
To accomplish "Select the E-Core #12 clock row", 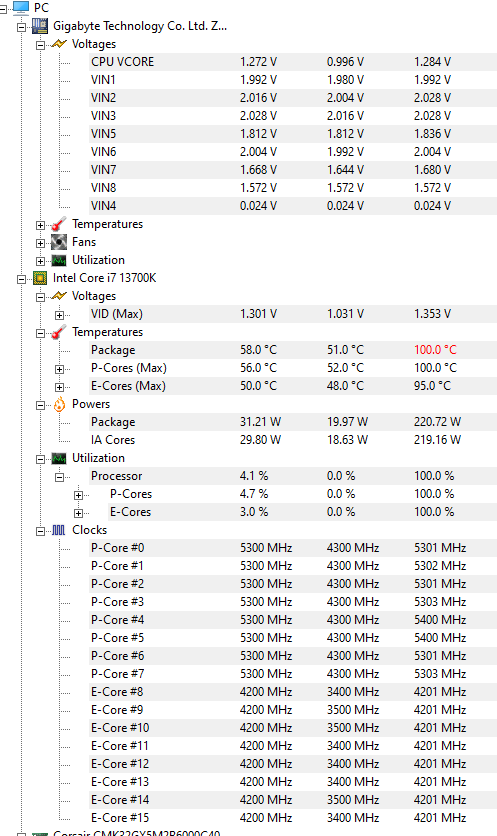I will 293,764.
